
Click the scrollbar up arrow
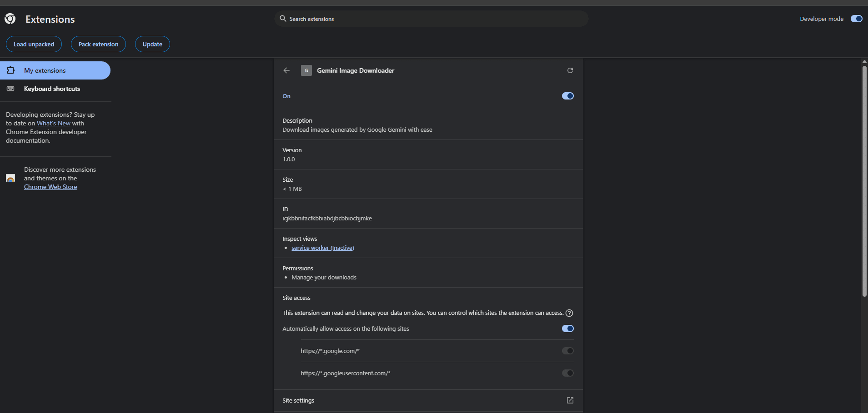point(864,61)
